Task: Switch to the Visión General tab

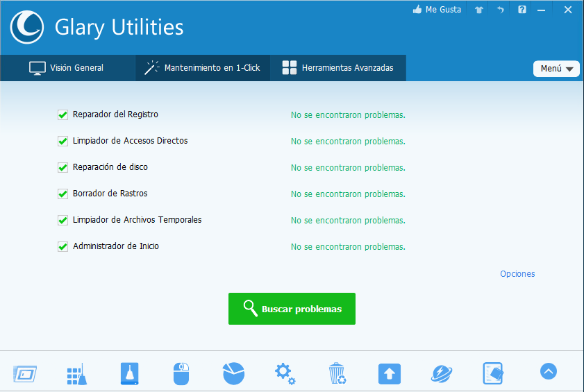Action: coord(67,68)
